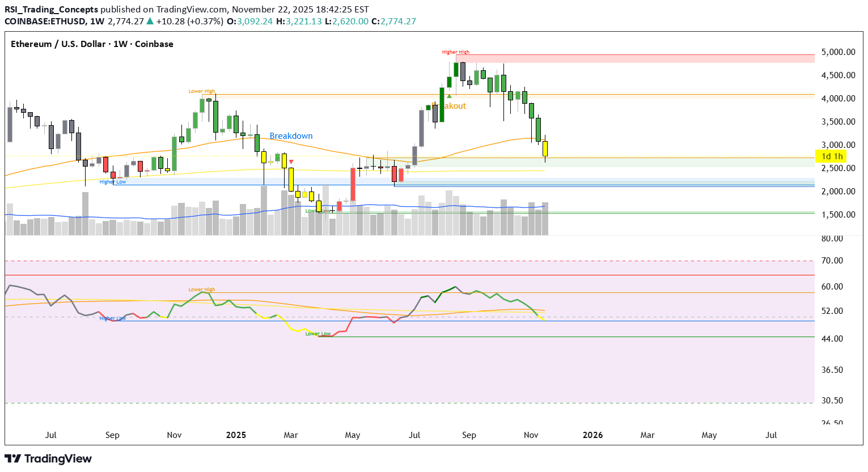The image size is (868, 472).
Task: Click the 2026 label on the time axis
Action: pyautogui.click(x=593, y=435)
